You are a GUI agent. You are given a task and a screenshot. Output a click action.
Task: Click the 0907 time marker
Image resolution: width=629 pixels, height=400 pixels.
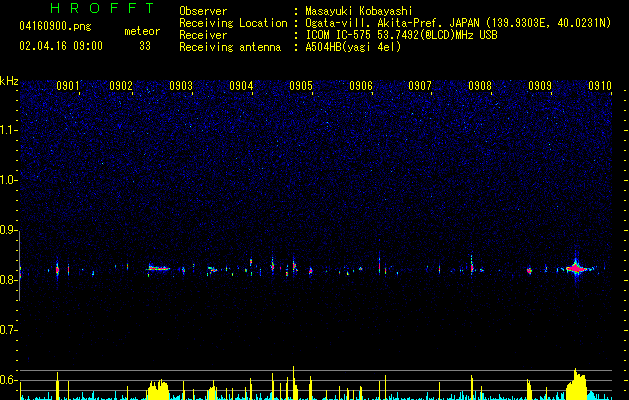coord(420,85)
